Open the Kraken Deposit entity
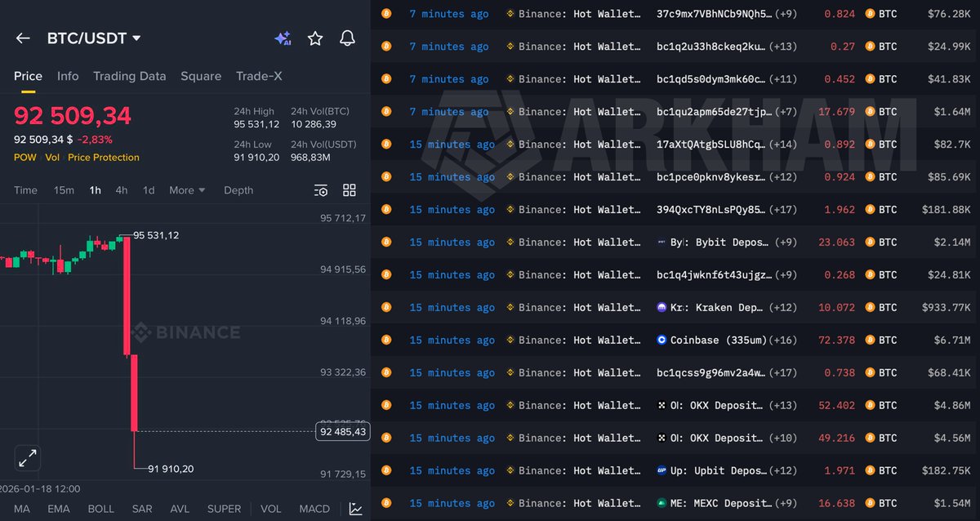Image resolution: width=980 pixels, height=521 pixels. coord(718,308)
